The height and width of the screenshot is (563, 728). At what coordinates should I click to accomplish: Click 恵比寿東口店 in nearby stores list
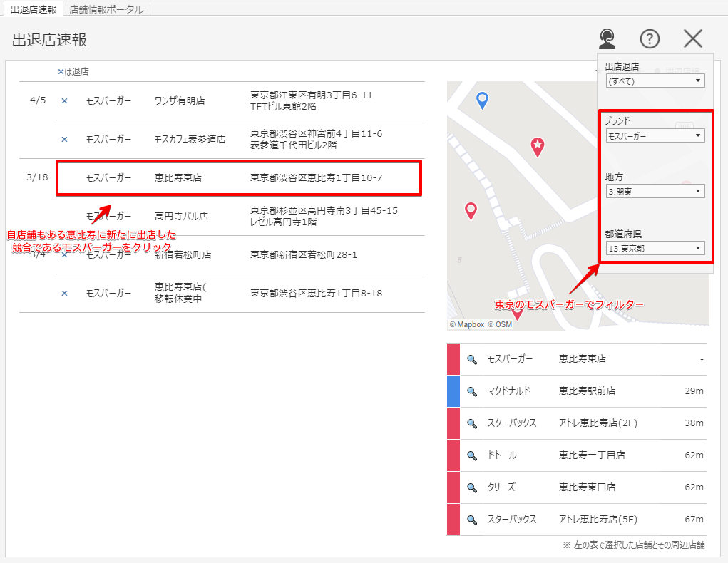[588, 487]
